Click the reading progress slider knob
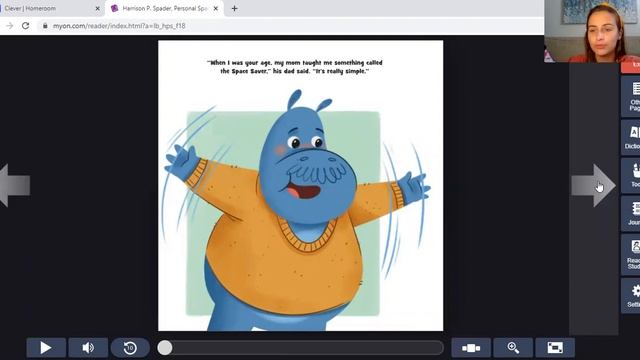The image size is (640, 360). [x=165, y=348]
